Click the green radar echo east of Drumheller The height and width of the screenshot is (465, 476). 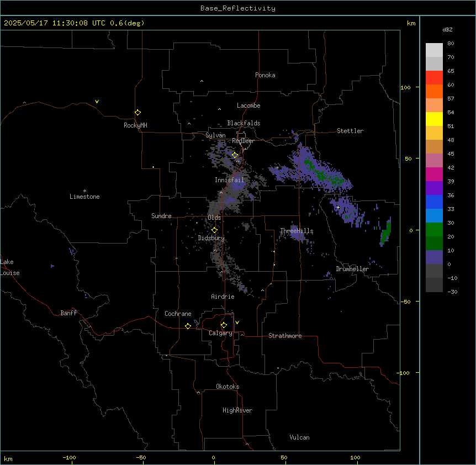[385, 234]
